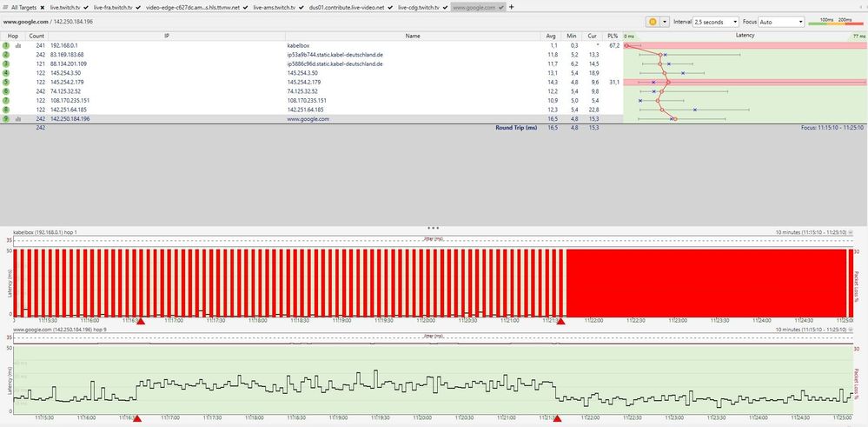Click the orange pause trace button
This screenshot has width=868, height=427.
[x=652, y=21]
